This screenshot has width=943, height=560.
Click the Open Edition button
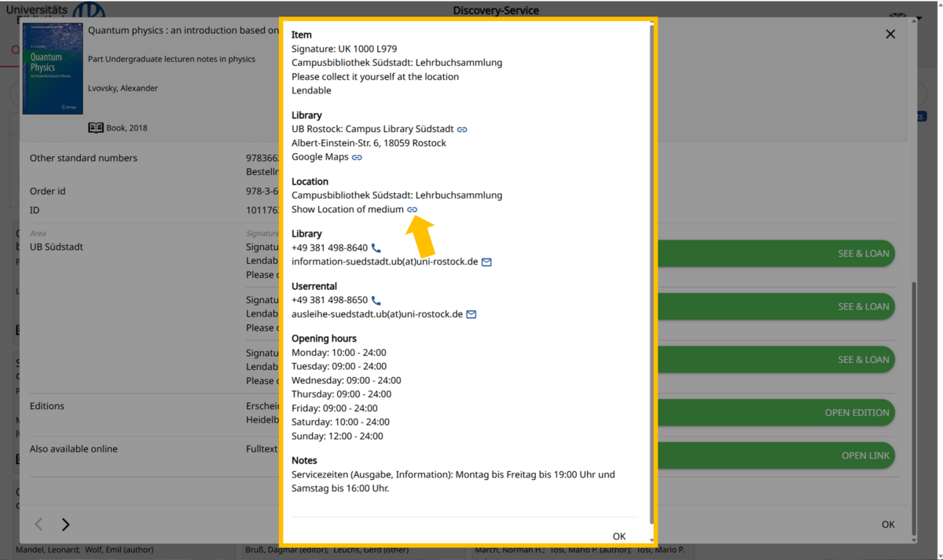pos(857,412)
